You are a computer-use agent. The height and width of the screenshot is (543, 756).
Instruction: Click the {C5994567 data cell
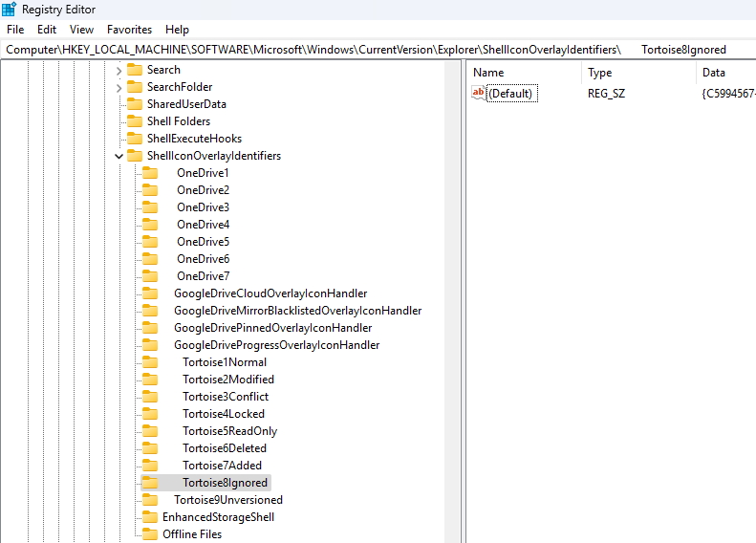(x=728, y=93)
